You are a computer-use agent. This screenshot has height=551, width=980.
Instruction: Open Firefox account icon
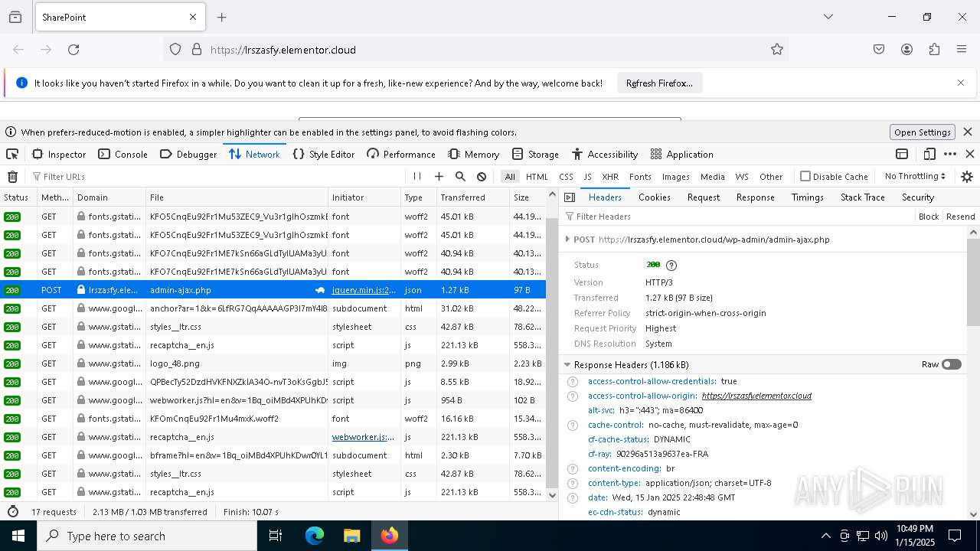(x=906, y=50)
